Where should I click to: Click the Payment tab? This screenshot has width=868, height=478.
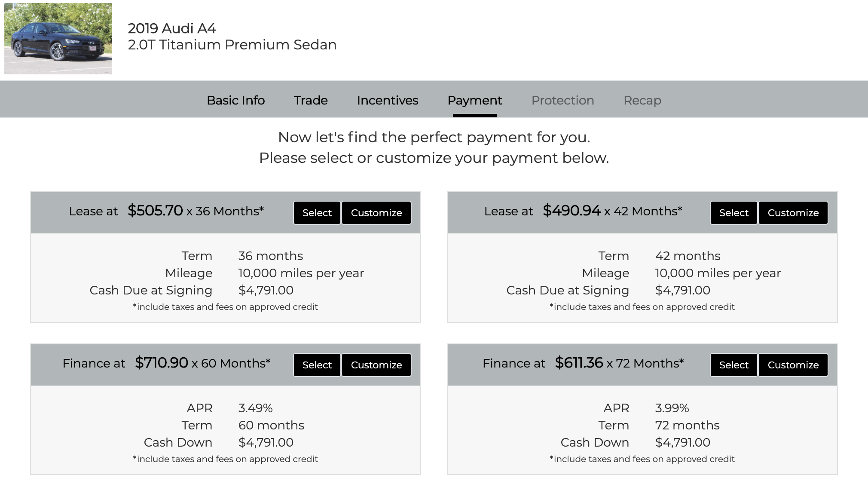click(x=475, y=101)
